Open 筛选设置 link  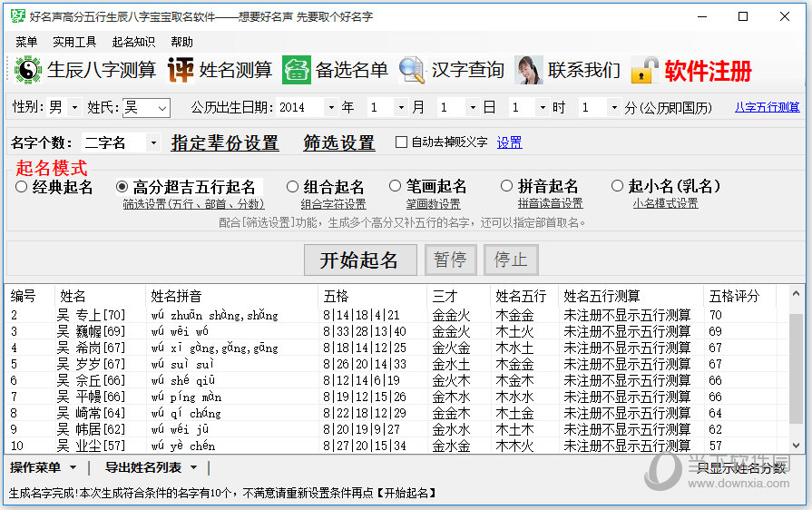coord(339,142)
